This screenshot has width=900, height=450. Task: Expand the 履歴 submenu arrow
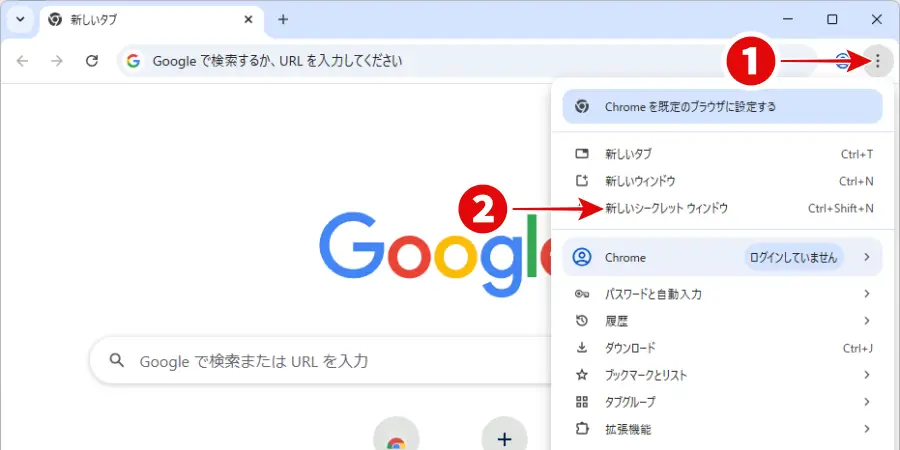click(x=867, y=321)
